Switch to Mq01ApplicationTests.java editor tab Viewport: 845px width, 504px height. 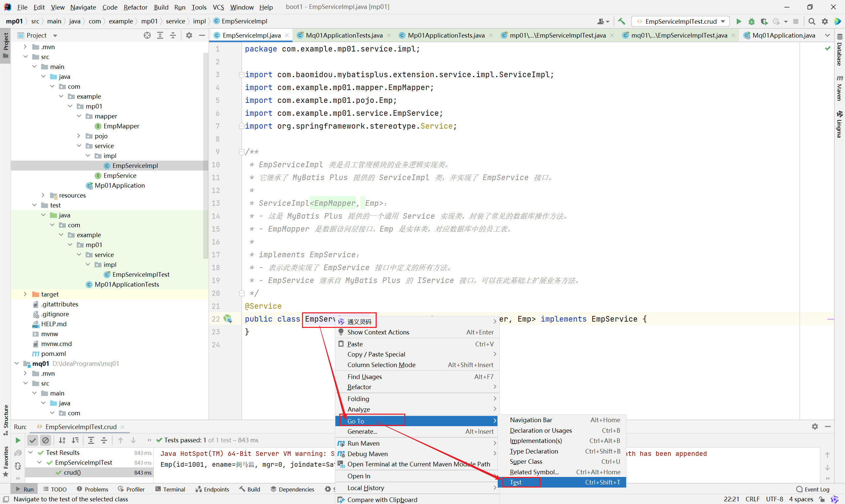(x=344, y=35)
